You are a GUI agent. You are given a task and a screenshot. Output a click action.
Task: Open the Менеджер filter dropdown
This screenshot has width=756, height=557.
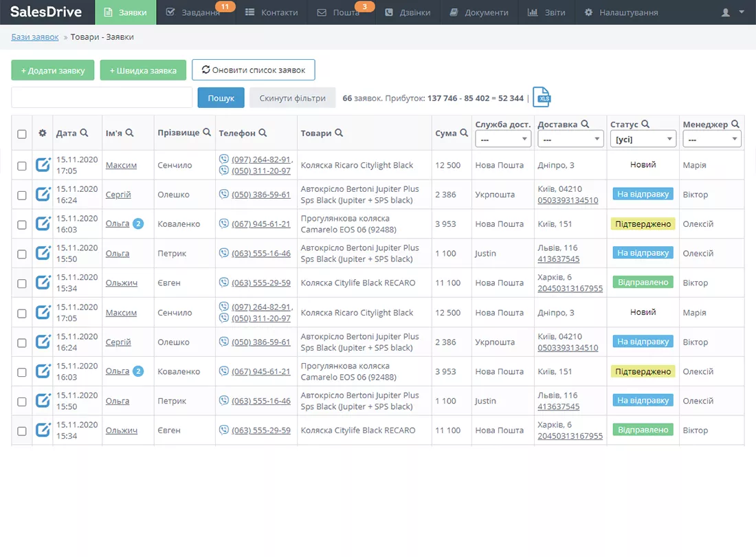click(711, 140)
